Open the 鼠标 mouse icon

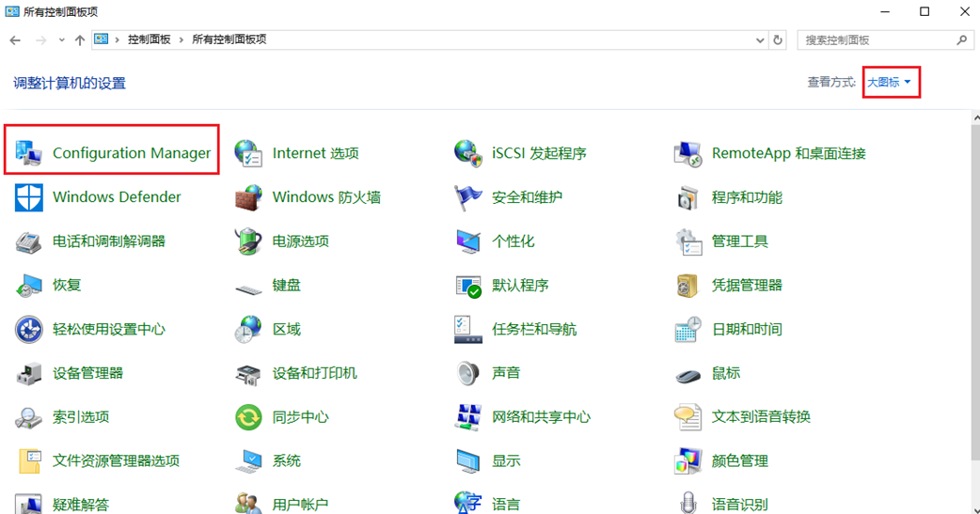click(x=688, y=375)
